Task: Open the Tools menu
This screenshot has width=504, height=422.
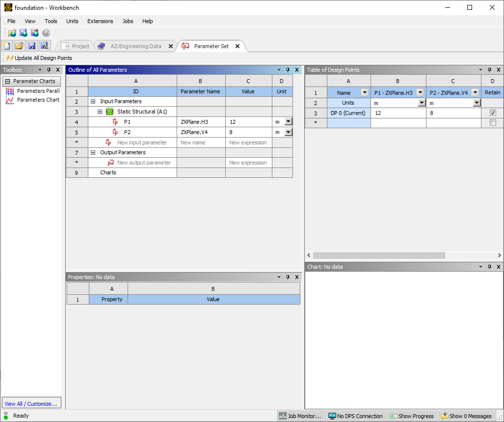Action: coord(51,21)
